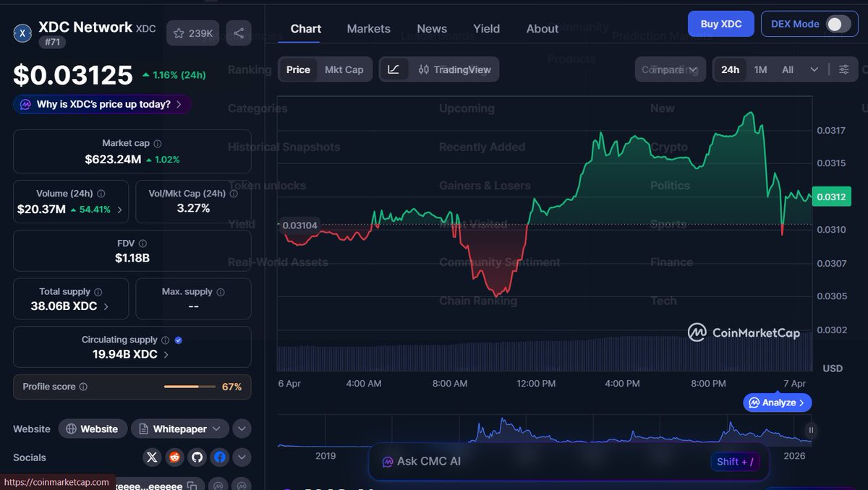The height and width of the screenshot is (490, 868).
Task: Expand Total supply 38.06B XDC chevron
Action: (x=106, y=306)
